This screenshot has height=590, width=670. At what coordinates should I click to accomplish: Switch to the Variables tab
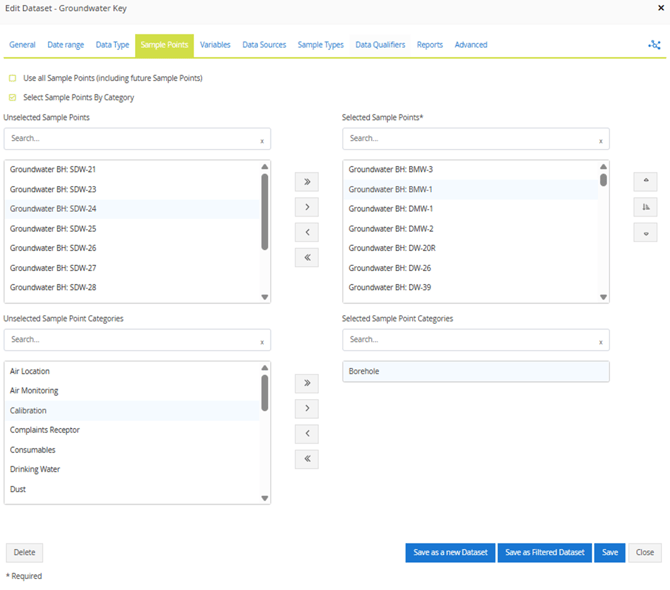click(215, 45)
